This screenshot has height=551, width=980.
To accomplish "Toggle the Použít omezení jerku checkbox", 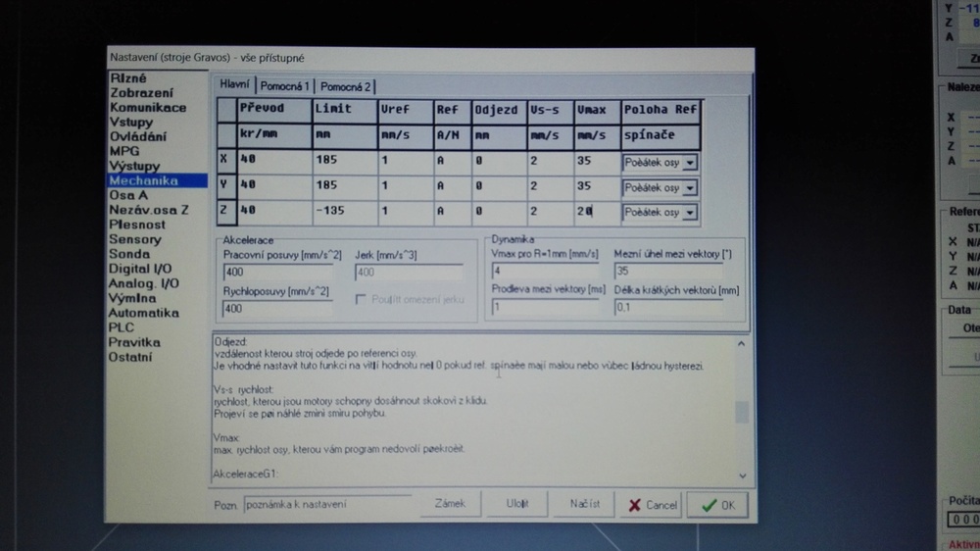I will (x=361, y=299).
